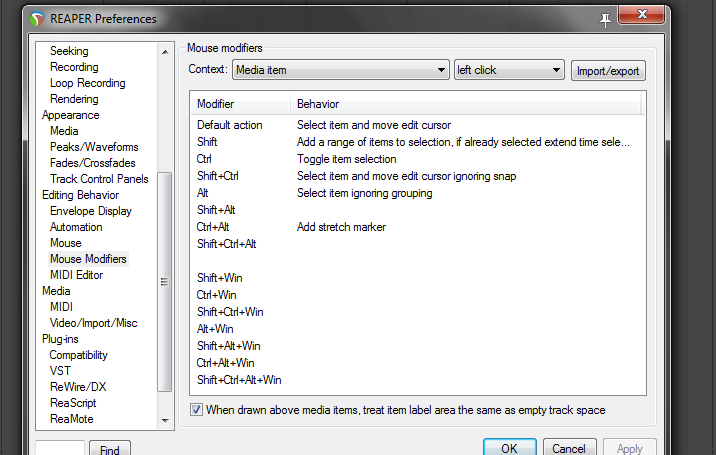Select the Shift+Win modifier row
The height and width of the screenshot is (455, 716).
(418, 278)
